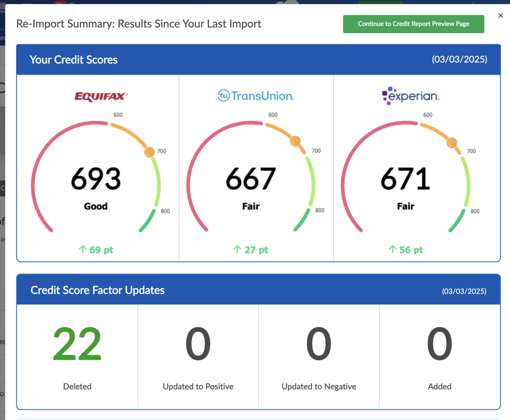Click the Updated to Negative count
The image size is (510, 420).
tap(319, 344)
